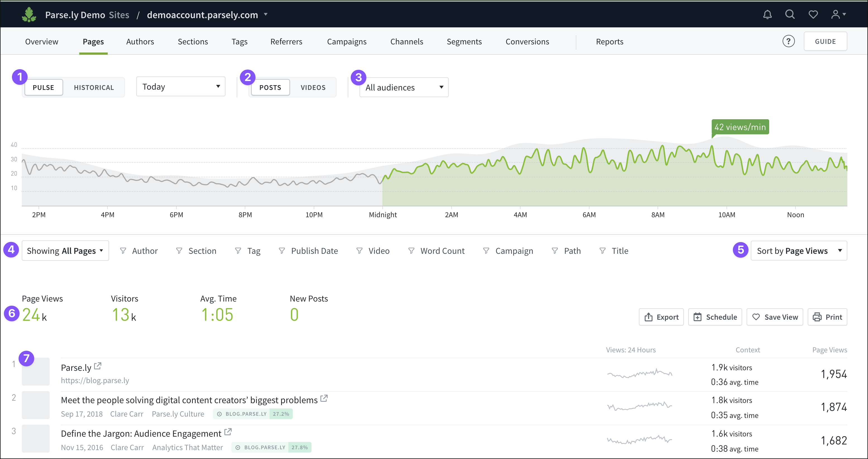Click the Parse.ly leaf logo

pyautogui.click(x=29, y=15)
